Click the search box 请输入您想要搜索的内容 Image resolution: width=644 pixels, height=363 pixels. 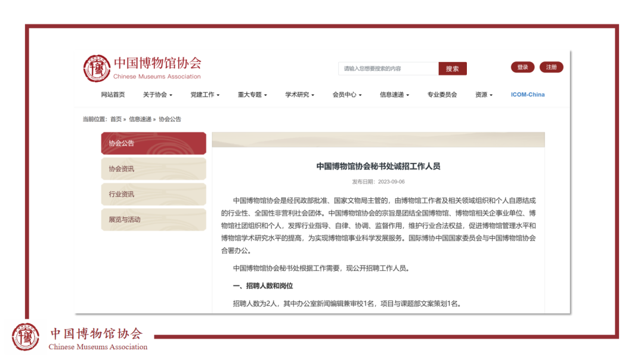pos(388,69)
